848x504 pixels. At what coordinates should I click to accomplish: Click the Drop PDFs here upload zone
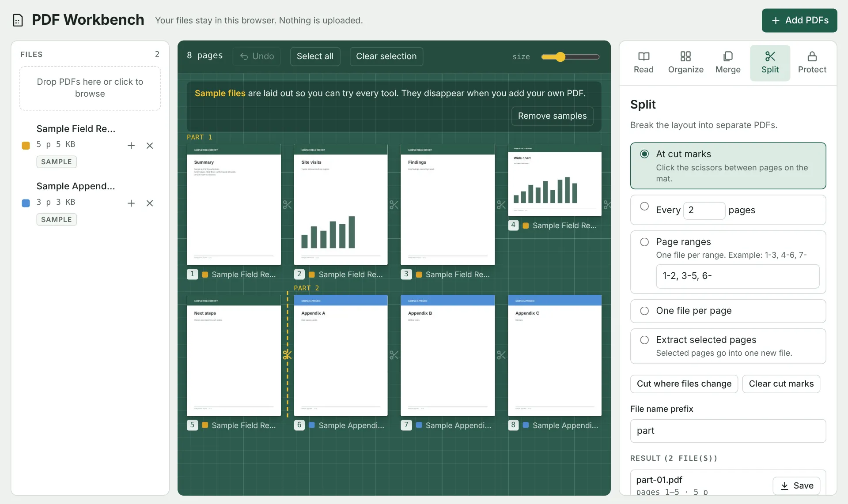tap(90, 88)
